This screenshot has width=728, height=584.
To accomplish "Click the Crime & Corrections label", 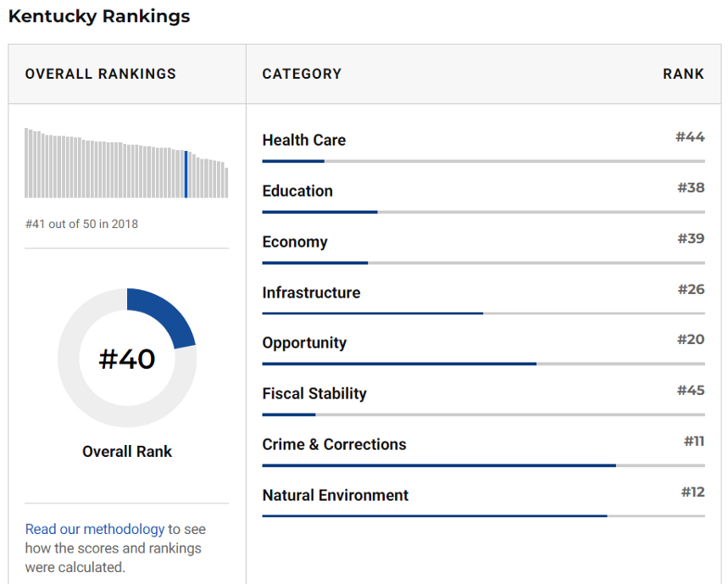I will (x=334, y=444).
